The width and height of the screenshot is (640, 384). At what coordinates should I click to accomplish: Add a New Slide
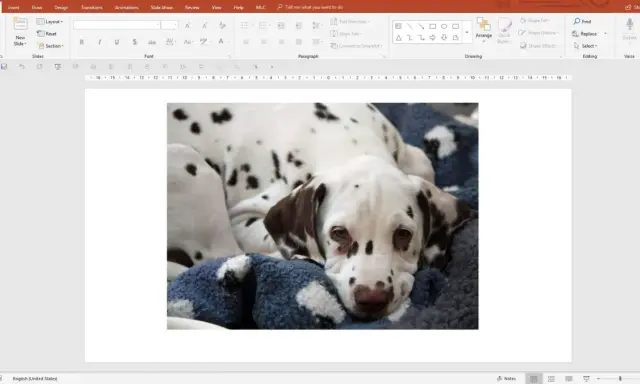[20, 32]
